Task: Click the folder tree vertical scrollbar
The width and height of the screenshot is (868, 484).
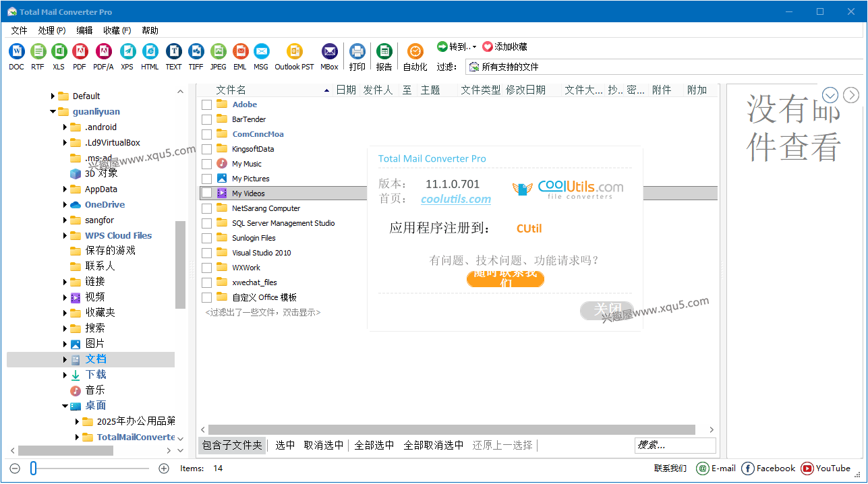Action: click(180, 264)
